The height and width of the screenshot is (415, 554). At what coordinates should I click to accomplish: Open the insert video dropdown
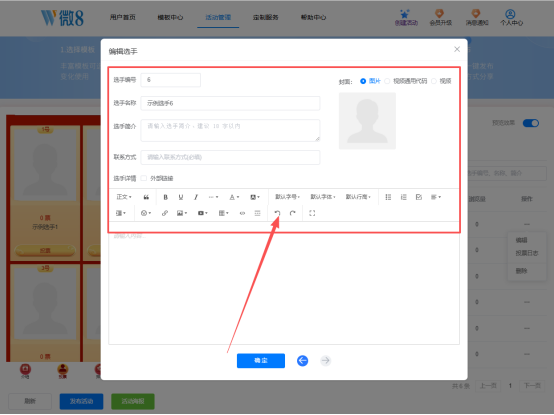tap(202, 213)
